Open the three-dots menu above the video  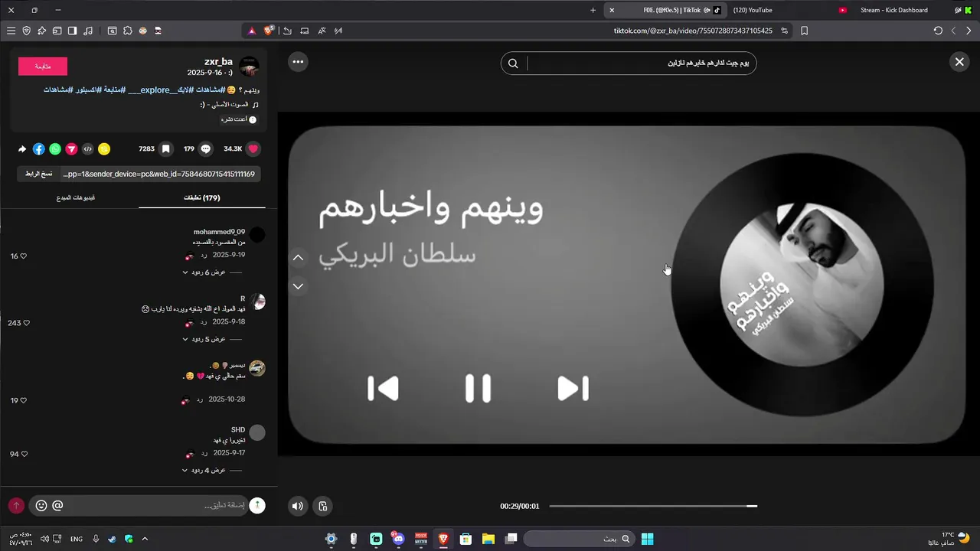298,62
